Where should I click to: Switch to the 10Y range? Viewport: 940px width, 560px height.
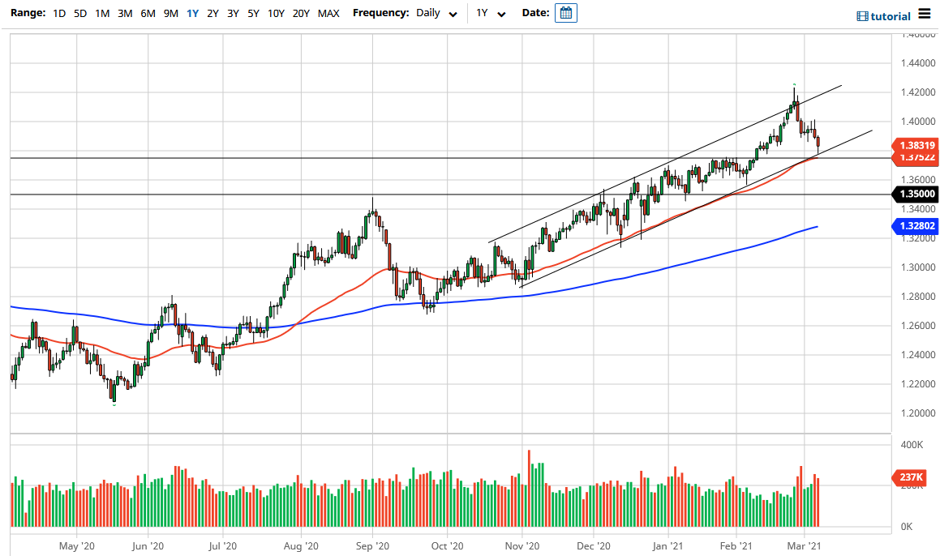pyautogui.click(x=275, y=13)
